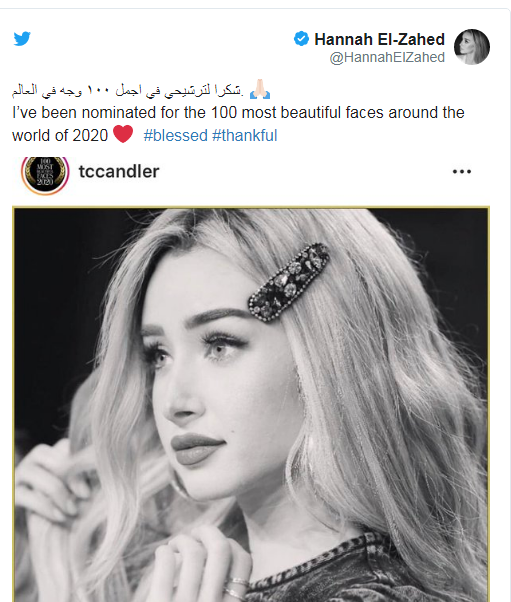Open the #thankful hashtag
The width and height of the screenshot is (511, 602).
[245, 136]
